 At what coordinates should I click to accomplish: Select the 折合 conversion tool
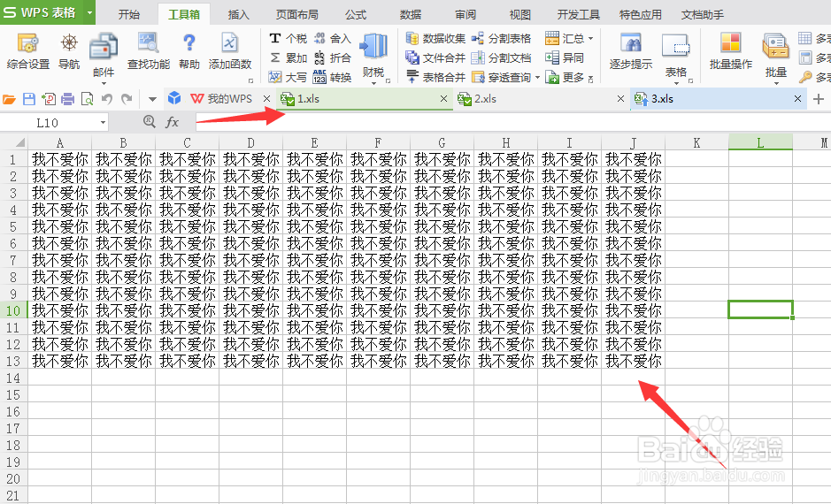click(332, 57)
